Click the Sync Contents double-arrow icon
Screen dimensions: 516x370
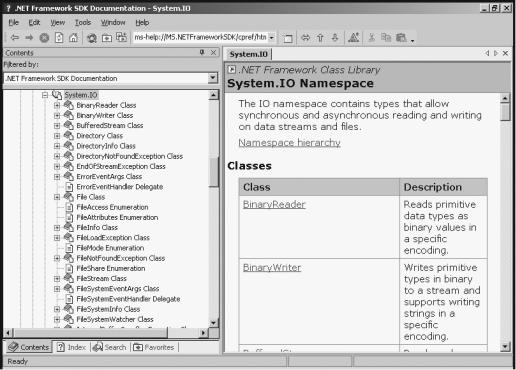pos(305,38)
